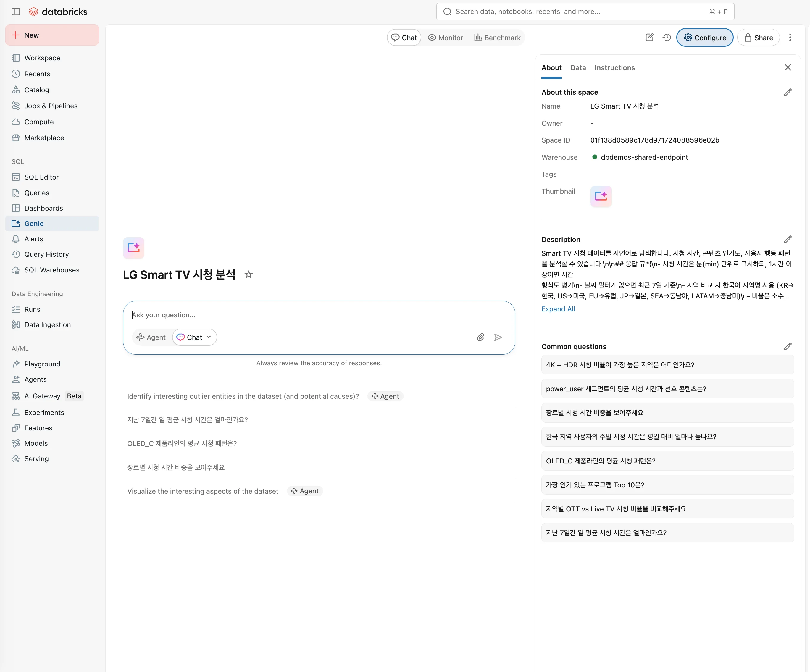Click the Dashboards icon

[x=16, y=208]
